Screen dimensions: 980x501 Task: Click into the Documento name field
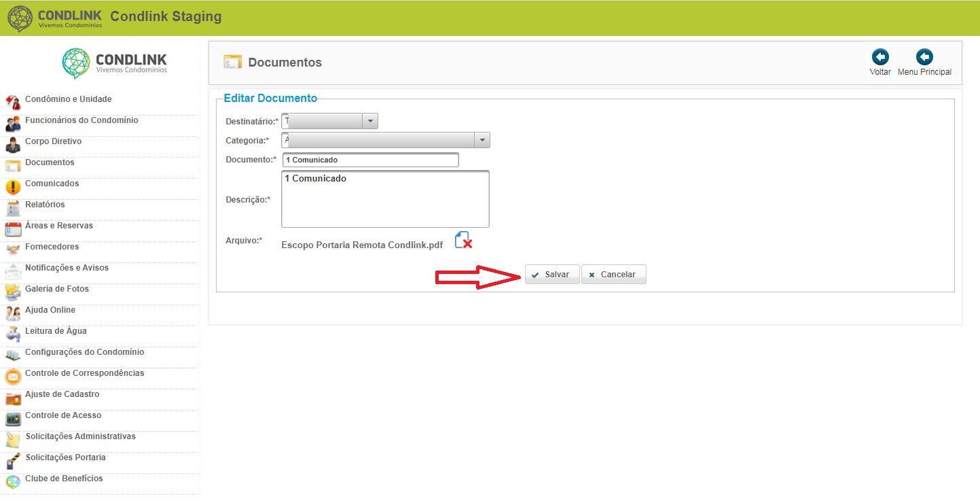click(x=371, y=160)
